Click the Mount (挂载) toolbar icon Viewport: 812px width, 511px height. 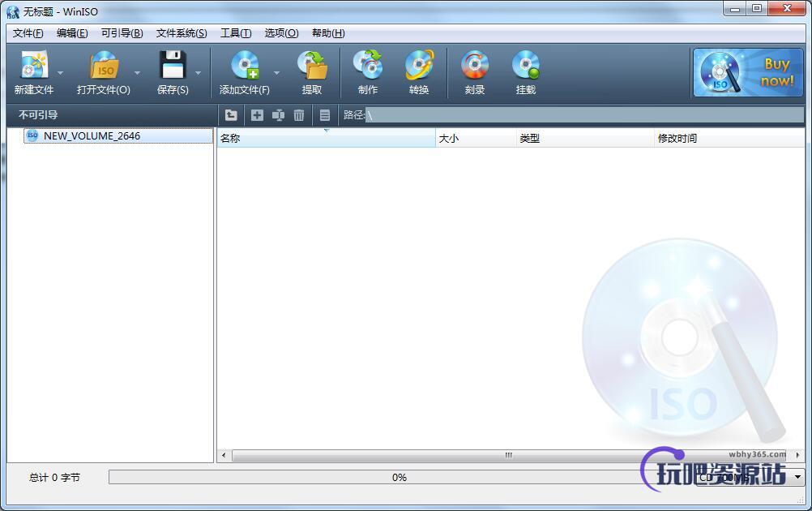coord(526,65)
